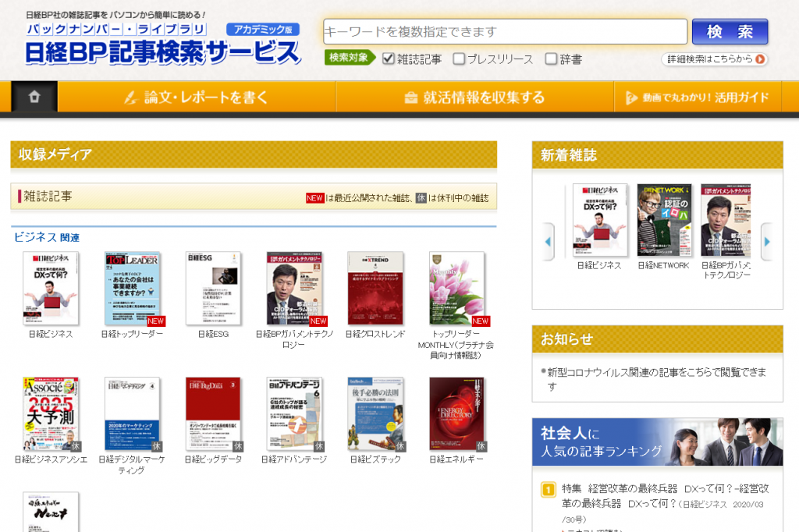Open 日経NETWORK cover in 新着雑誌 panel
The image size is (799, 532).
[x=664, y=220]
